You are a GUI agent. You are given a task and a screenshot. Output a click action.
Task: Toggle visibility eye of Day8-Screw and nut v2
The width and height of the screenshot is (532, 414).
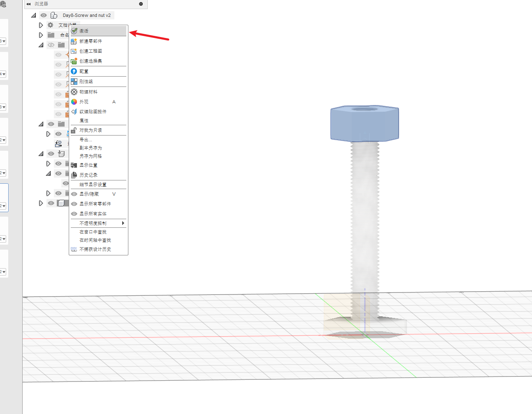pos(44,15)
